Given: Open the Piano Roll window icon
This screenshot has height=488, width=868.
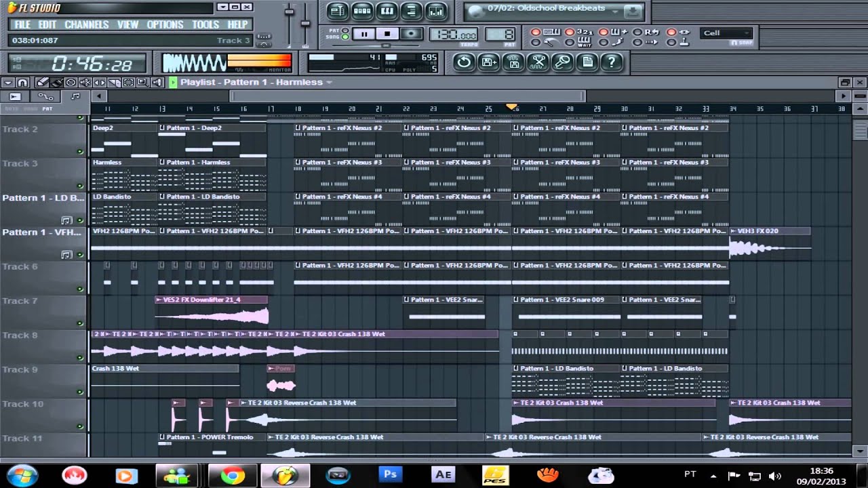Looking at the screenshot, I should pos(387,11).
